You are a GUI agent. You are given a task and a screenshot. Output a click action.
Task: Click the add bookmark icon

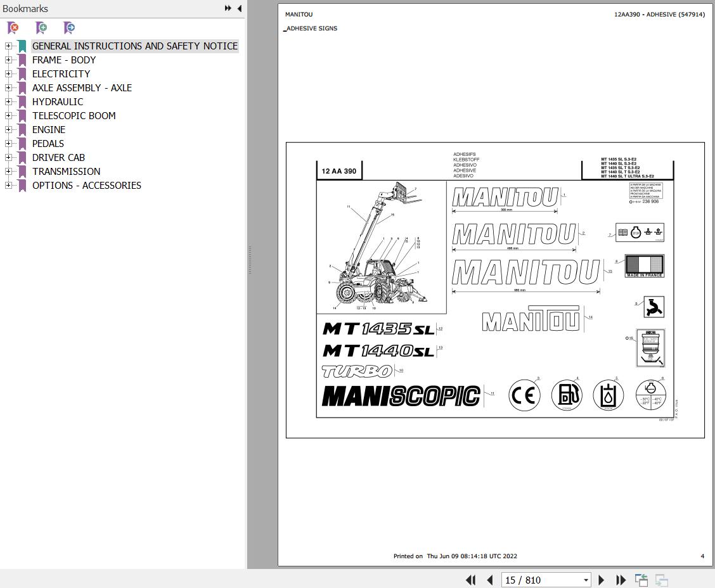[41, 28]
